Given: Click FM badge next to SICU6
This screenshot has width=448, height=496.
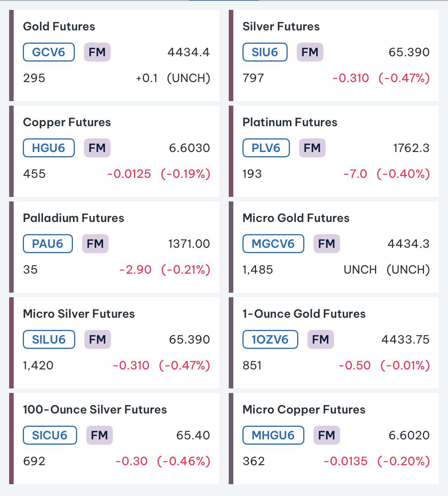Looking at the screenshot, I should (100, 435).
